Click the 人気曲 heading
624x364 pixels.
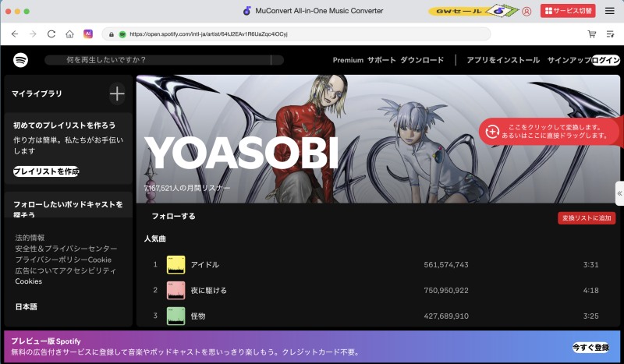click(x=154, y=239)
